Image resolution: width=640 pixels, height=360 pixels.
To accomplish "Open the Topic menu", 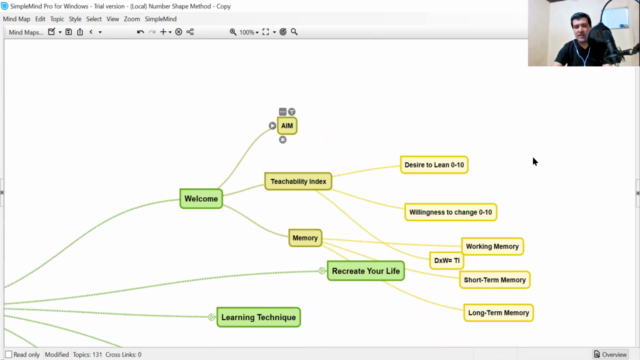I will [57, 19].
